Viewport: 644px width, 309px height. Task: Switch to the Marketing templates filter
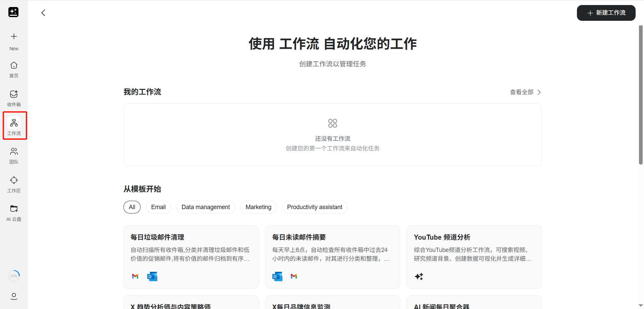click(x=258, y=207)
